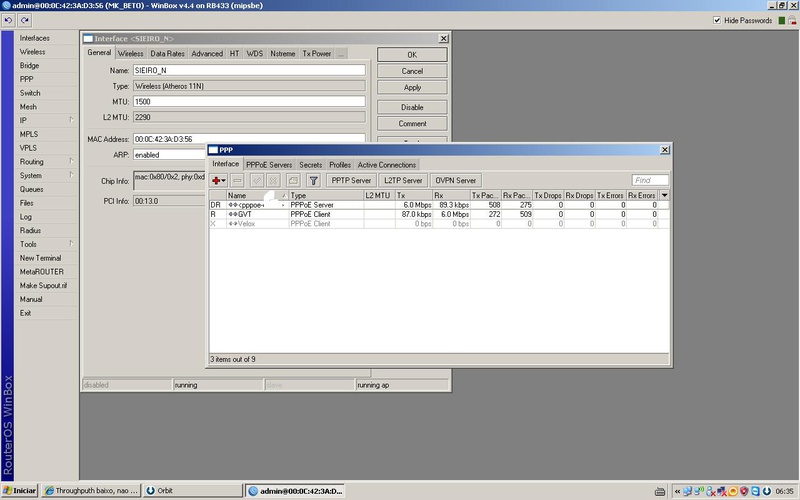Open the column selector dropdown in PPP table
The width and height of the screenshot is (800, 500).
[x=664, y=195]
